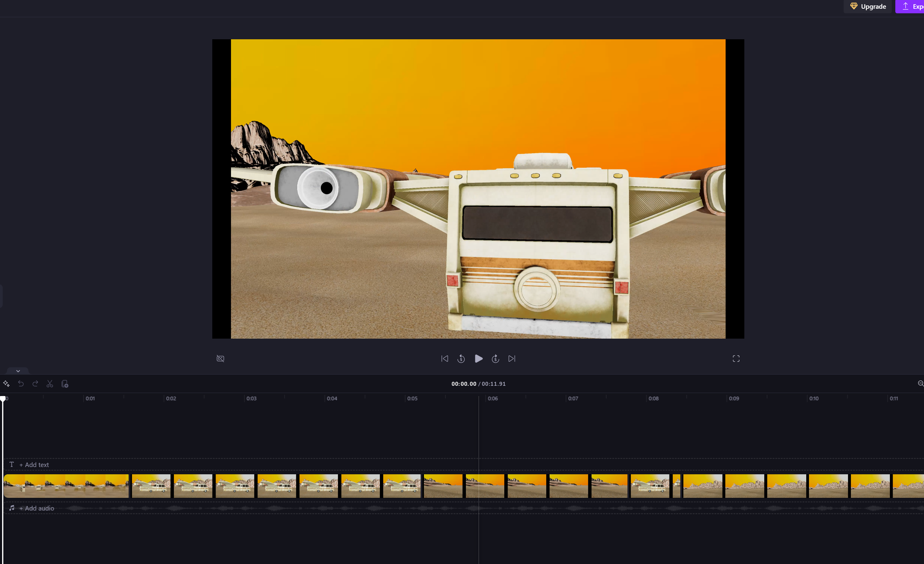This screenshot has width=924, height=564.
Task: Click the 0:03 ruler marker
Action: (x=251, y=398)
